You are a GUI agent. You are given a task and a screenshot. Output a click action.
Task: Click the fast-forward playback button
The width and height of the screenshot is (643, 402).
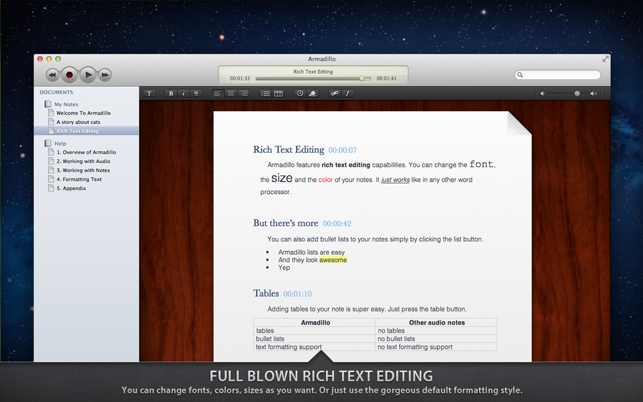(105, 75)
